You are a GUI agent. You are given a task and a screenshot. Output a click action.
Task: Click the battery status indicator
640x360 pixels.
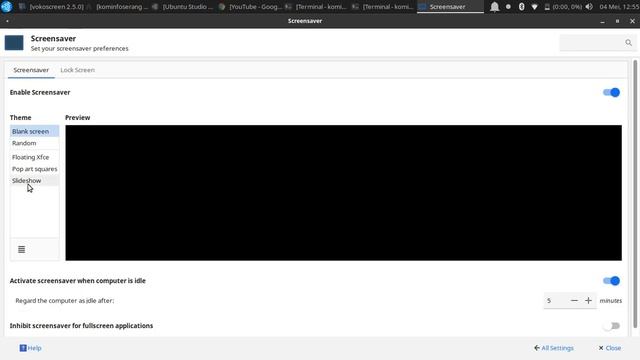(562, 7)
